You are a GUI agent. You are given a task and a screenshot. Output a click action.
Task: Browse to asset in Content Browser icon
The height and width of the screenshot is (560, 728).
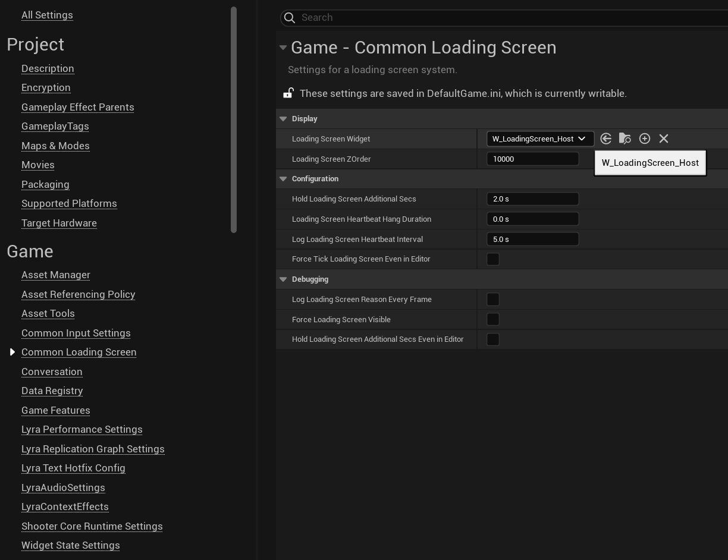[625, 139]
